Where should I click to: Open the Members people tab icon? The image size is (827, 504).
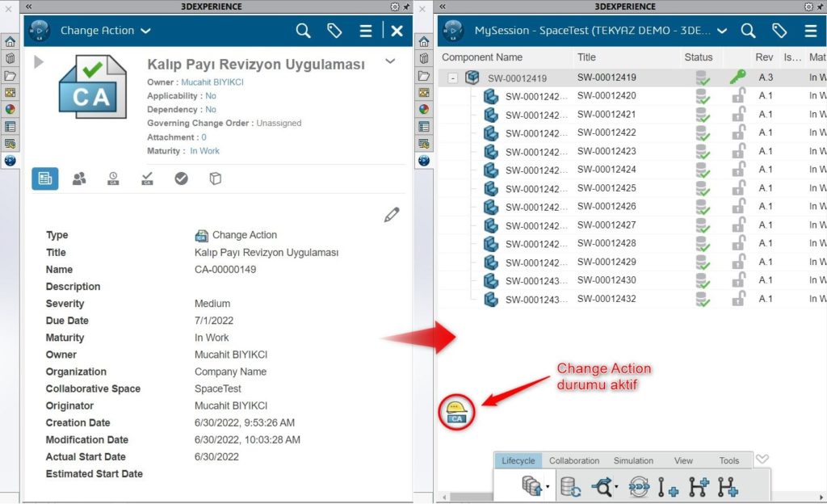[79, 178]
